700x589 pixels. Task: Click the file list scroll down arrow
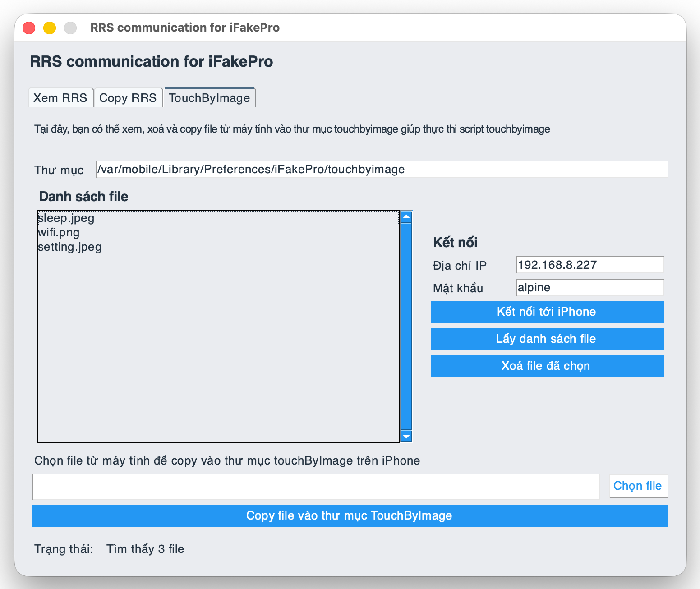coord(406,436)
